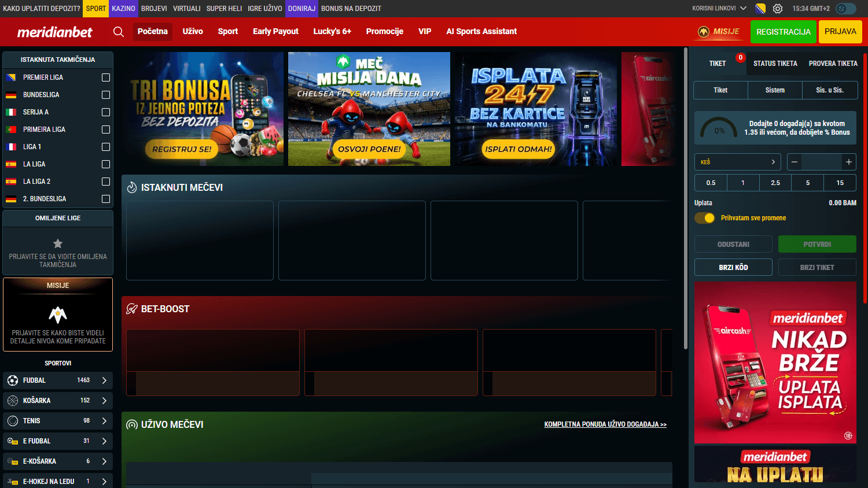The height and width of the screenshot is (488, 868).
Task: Open the Kazino top bar link
Action: tap(123, 9)
